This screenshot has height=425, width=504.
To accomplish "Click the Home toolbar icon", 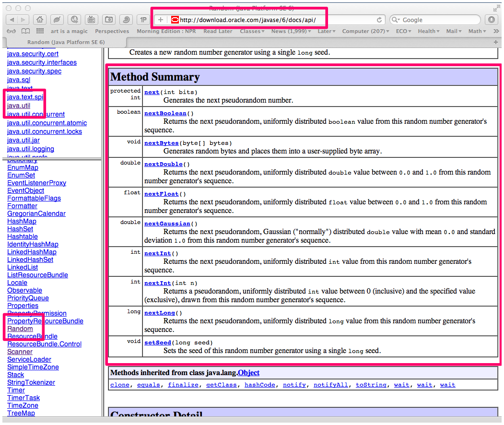I will pos(40,20).
